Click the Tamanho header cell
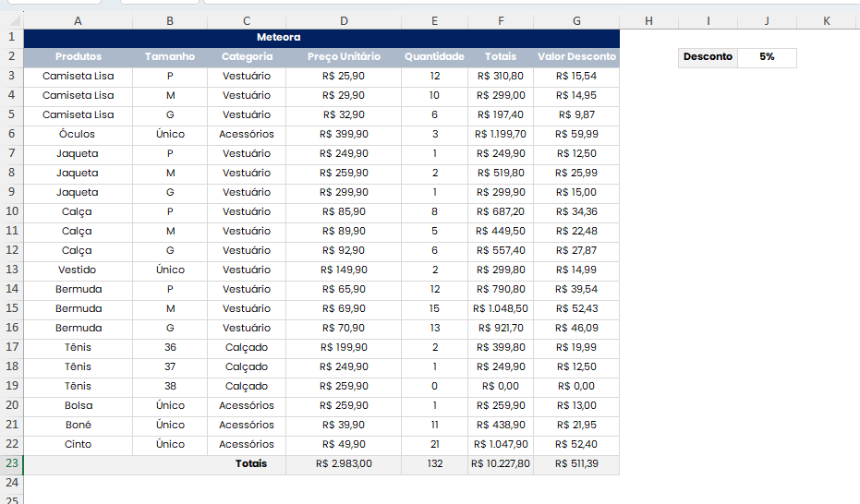 pyautogui.click(x=170, y=57)
